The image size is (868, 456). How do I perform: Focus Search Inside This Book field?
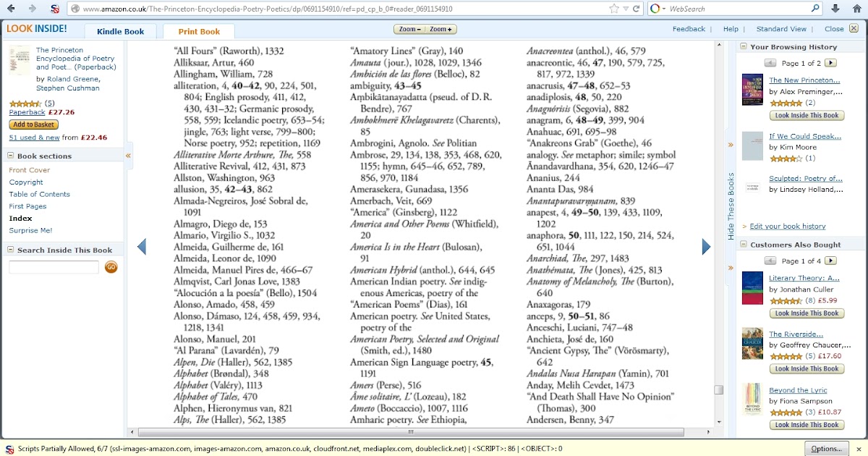pyautogui.click(x=54, y=267)
